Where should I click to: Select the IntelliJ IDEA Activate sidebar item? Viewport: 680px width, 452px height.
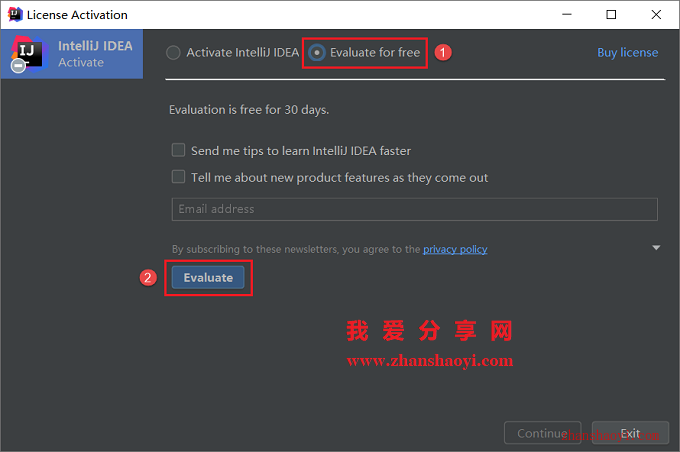72,54
